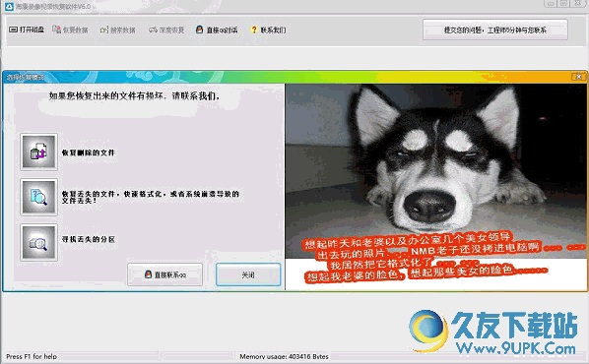Click the 直接联系qq button in dialog
The image size is (589, 364).
(x=164, y=274)
